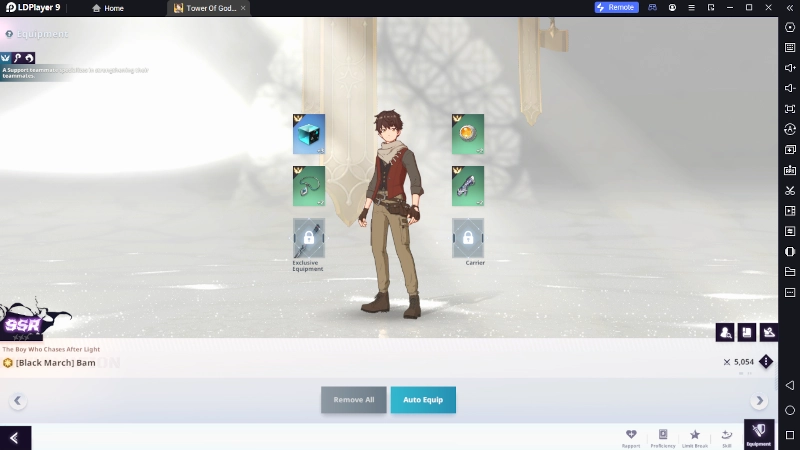Image resolution: width=800 pixels, height=450 pixels.
Task: Open LDPlayer gamepad settings icon
Action: [652, 8]
